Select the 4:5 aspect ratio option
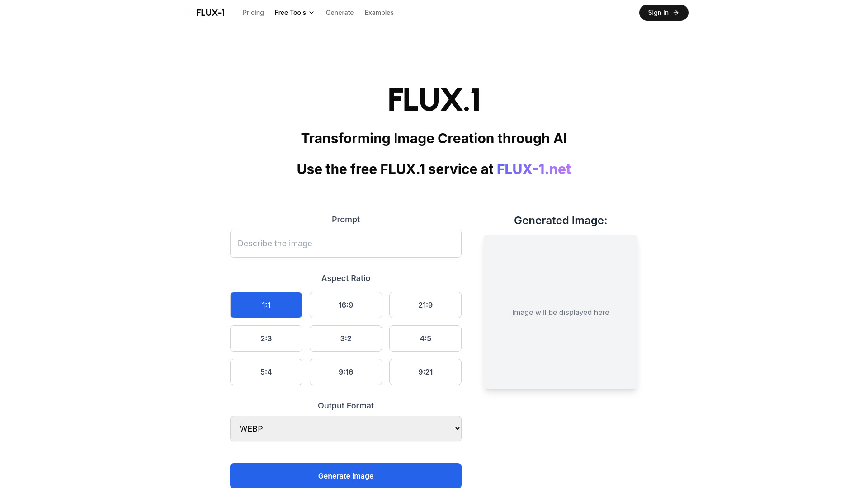 point(425,338)
